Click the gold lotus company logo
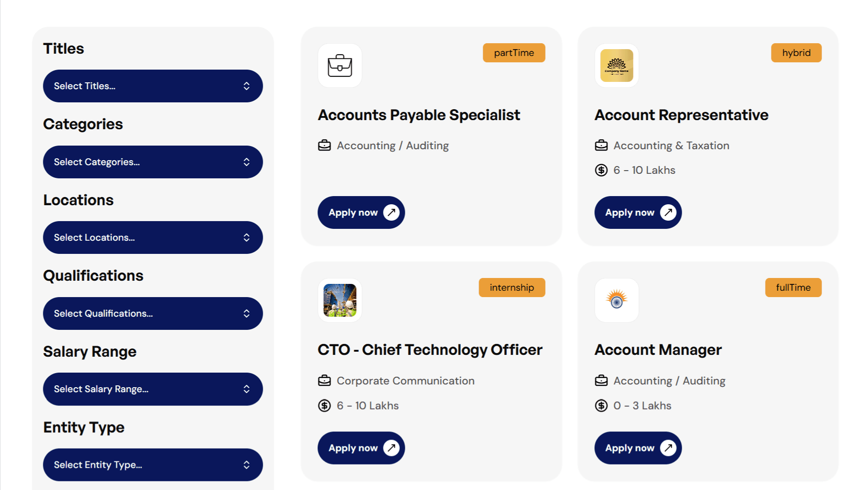Viewport: 868px width, 490px height. point(617,66)
